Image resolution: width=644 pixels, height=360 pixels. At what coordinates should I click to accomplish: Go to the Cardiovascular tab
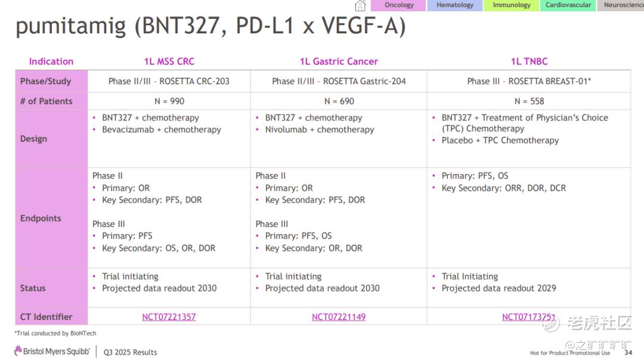(568, 5)
